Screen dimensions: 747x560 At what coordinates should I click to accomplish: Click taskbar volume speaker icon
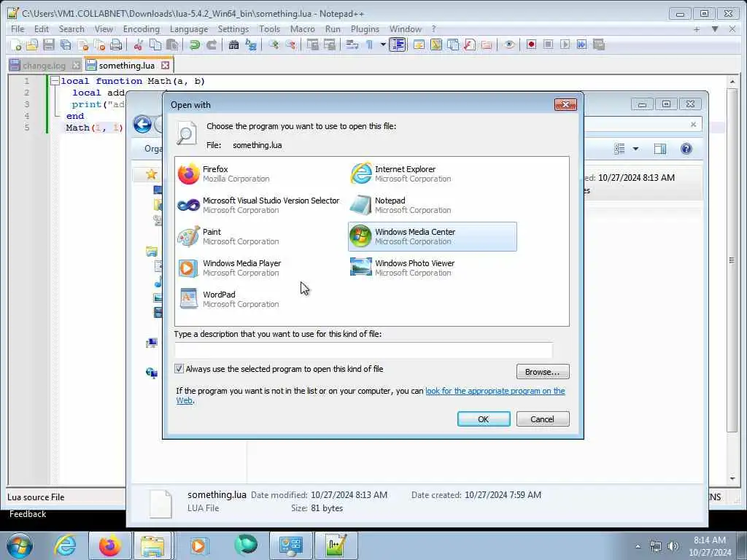[673, 546]
